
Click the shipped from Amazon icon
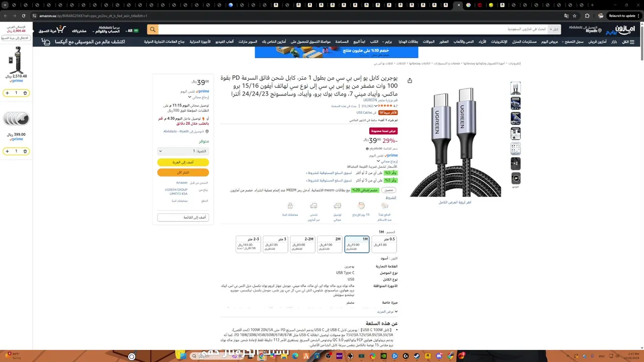pyautogui.click(x=313, y=206)
